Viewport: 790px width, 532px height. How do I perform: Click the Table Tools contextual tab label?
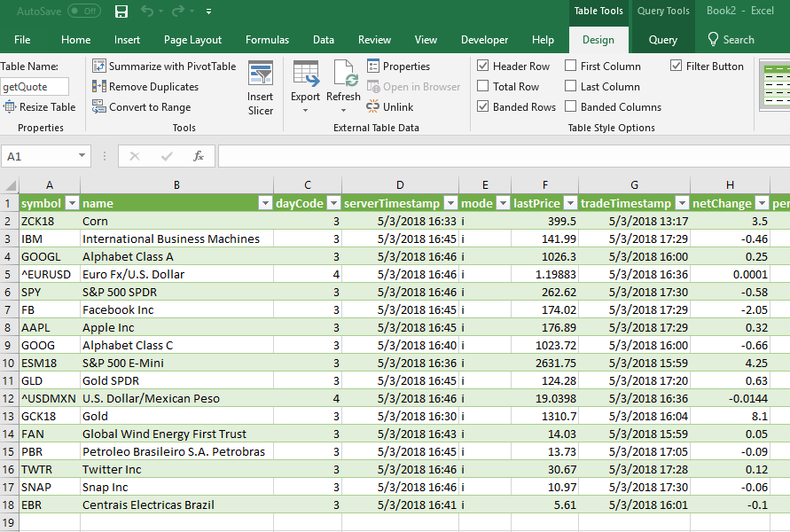[x=598, y=11]
